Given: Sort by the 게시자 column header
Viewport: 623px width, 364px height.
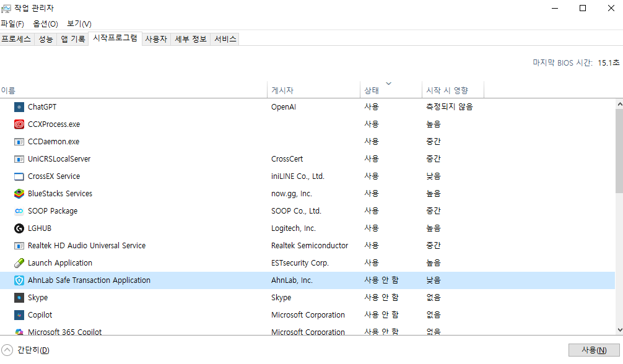Looking at the screenshot, I should (313, 90).
